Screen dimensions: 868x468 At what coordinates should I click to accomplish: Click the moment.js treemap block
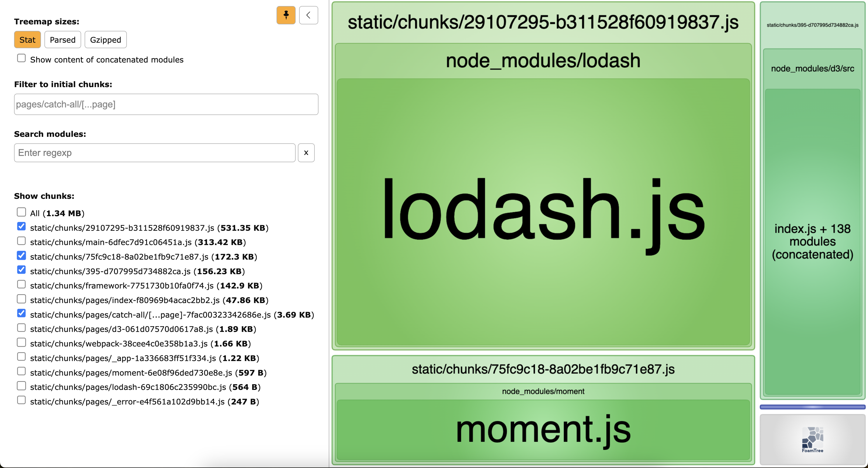click(543, 430)
